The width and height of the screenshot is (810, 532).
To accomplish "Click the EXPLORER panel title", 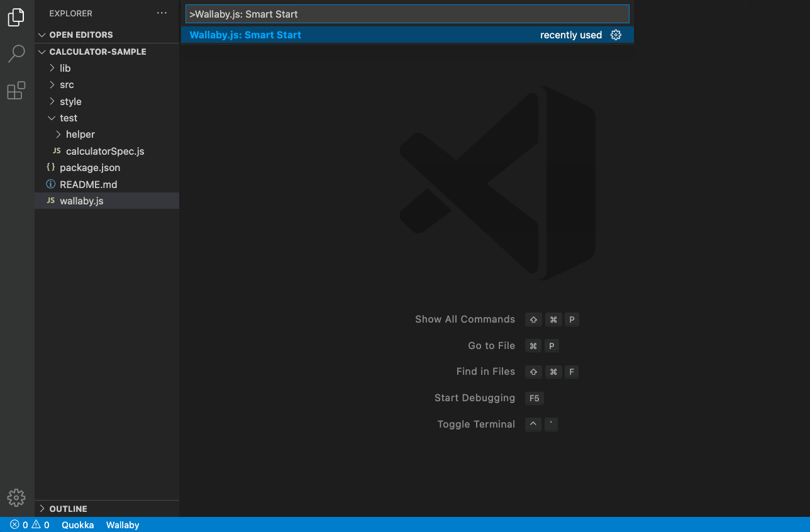I will click(70, 13).
